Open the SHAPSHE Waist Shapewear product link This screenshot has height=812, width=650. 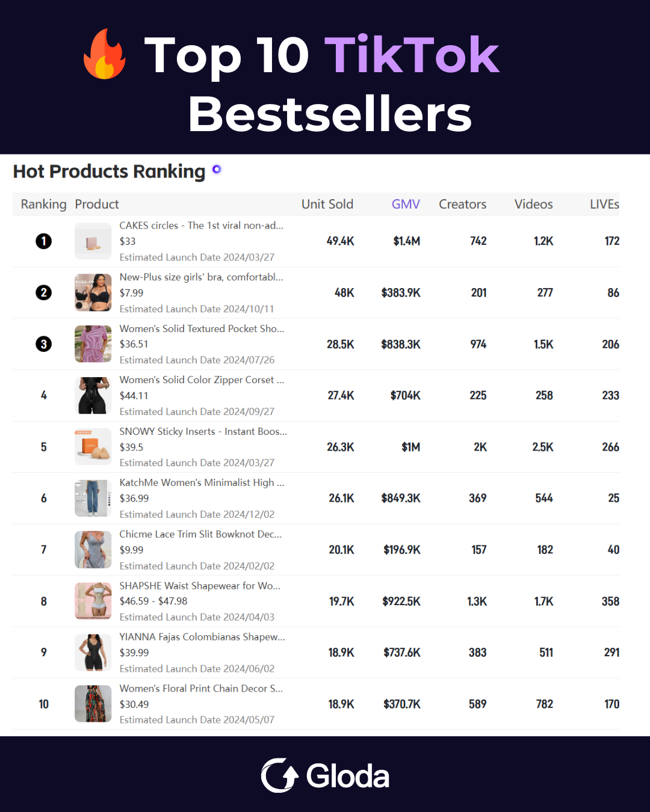pos(200,586)
